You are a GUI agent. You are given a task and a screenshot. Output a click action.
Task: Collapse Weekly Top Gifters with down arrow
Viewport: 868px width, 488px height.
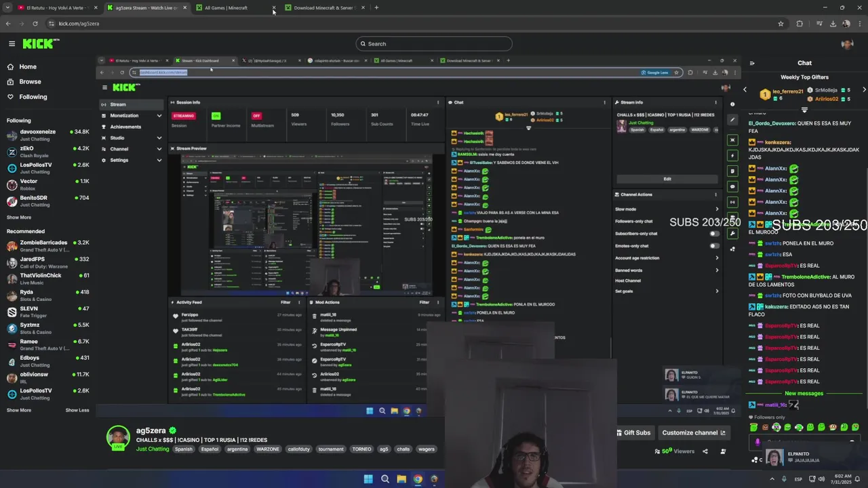coord(804,109)
